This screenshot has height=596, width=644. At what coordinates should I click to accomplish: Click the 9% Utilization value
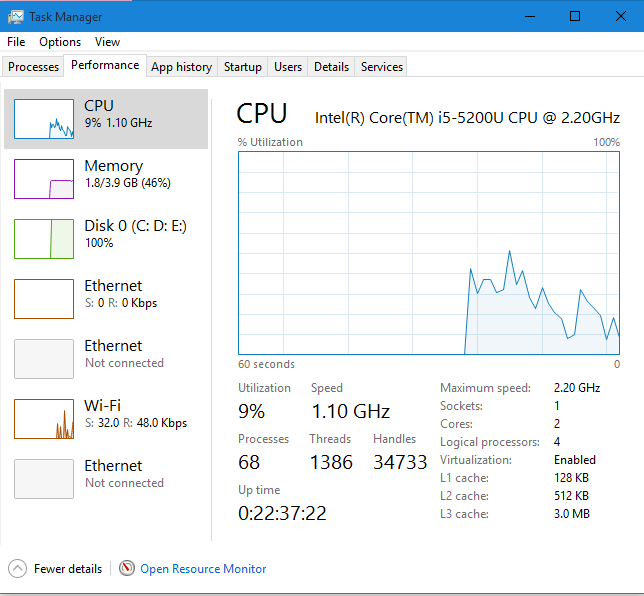(251, 411)
